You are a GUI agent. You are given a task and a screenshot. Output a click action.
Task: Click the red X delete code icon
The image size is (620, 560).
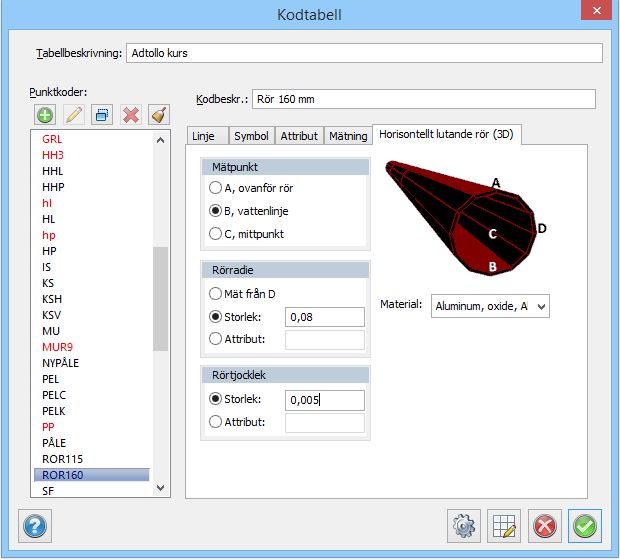click(131, 115)
